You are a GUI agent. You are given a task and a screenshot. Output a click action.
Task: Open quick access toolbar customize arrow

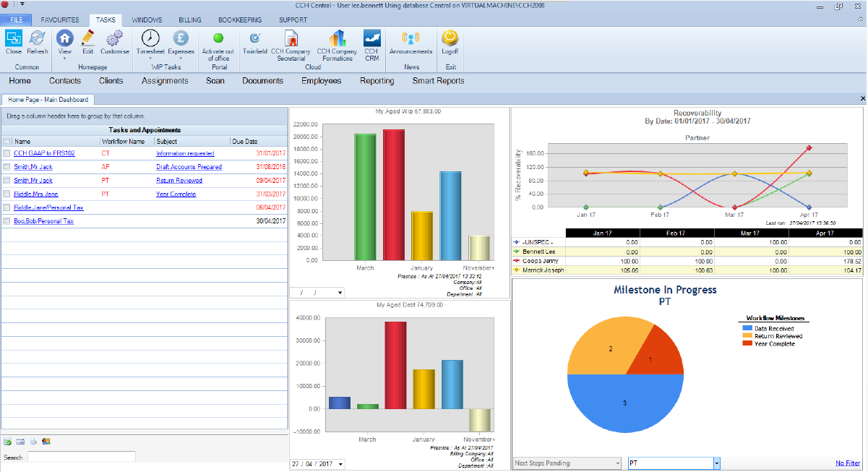[x=22, y=4]
